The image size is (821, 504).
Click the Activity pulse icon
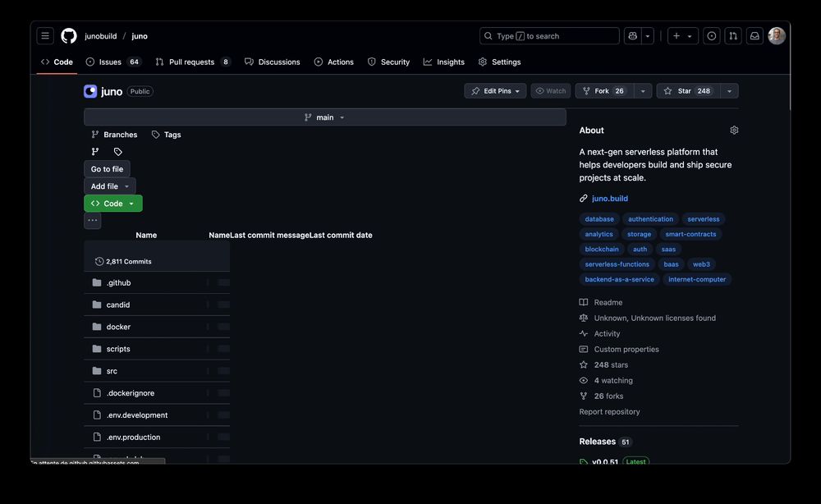(x=583, y=334)
